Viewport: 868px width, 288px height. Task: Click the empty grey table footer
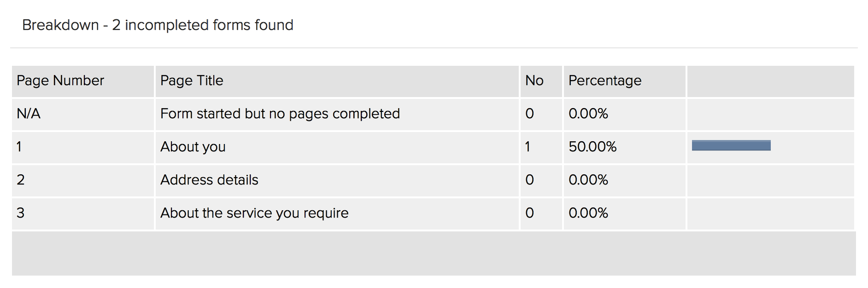coord(434,253)
